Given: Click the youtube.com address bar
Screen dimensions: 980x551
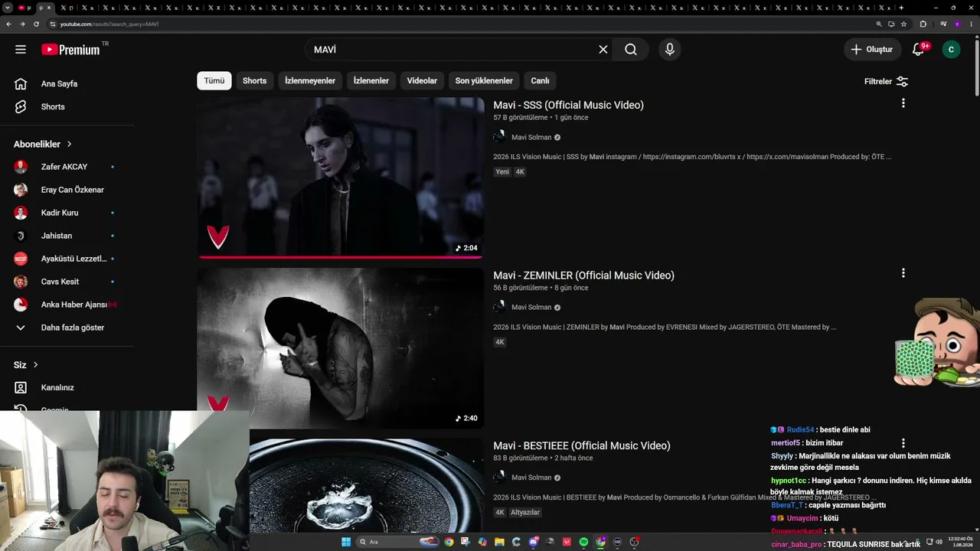Looking at the screenshot, I should [459, 24].
